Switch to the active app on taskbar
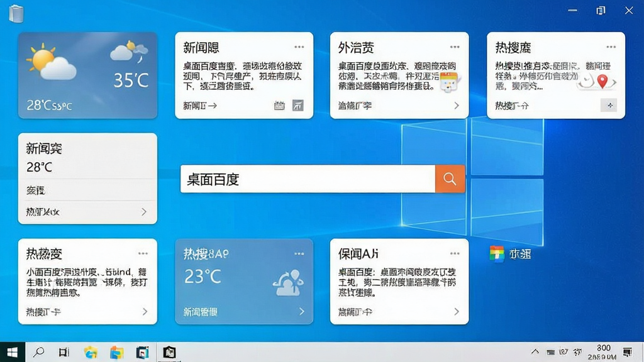The width and height of the screenshot is (644, 362). (169, 352)
